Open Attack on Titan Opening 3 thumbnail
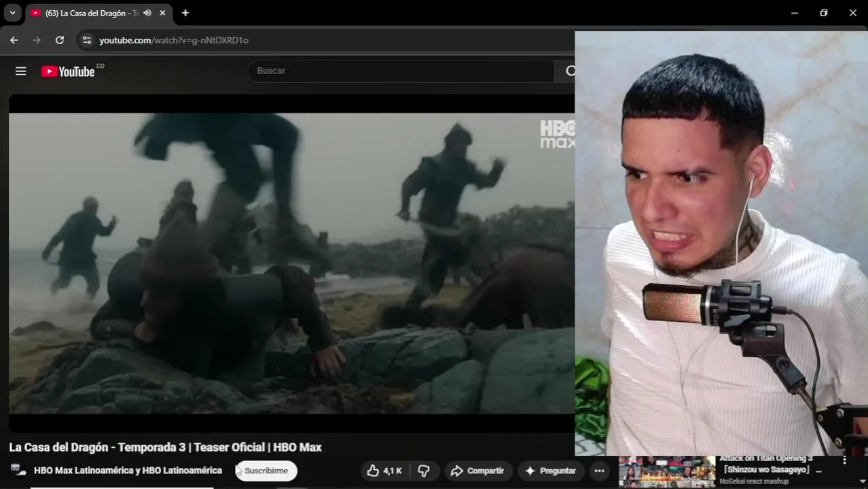Viewport: 868px width, 489px height. 667,472
